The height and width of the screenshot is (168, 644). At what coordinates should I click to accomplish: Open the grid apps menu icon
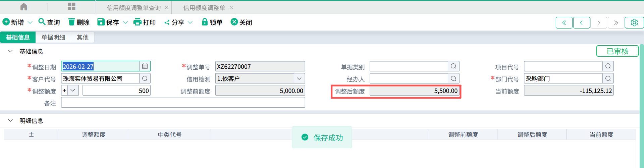click(x=71, y=7)
